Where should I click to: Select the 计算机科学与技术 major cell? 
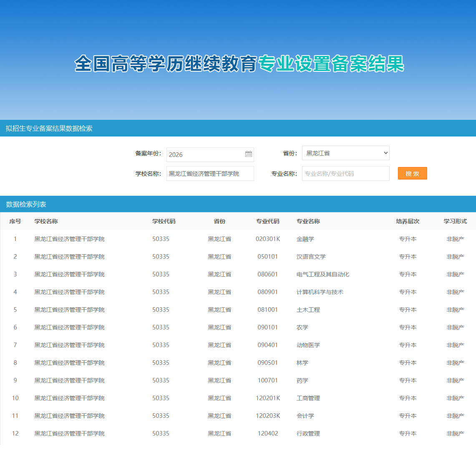(320, 292)
